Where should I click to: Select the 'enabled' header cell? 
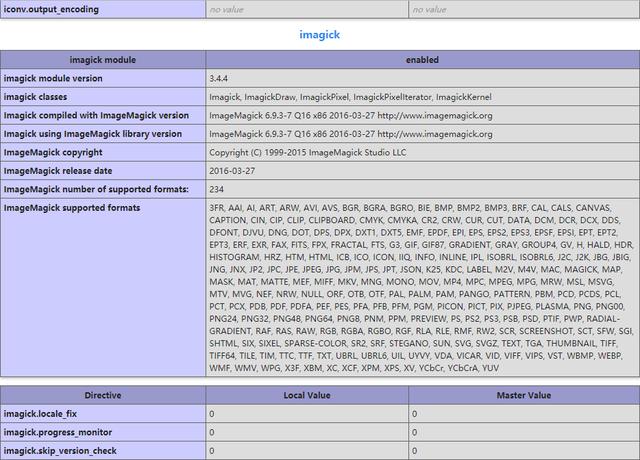coord(422,60)
